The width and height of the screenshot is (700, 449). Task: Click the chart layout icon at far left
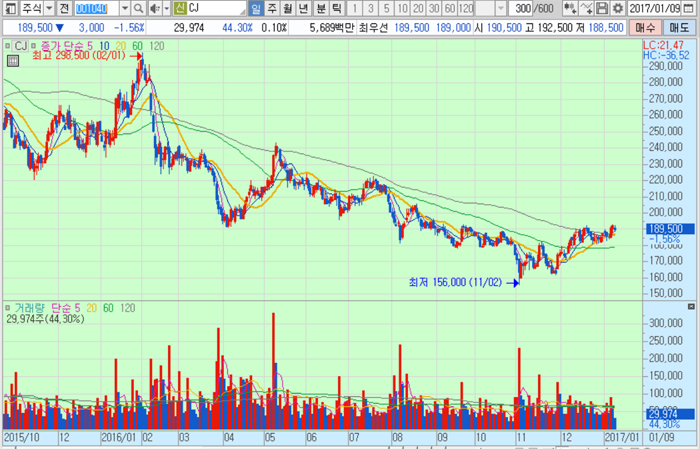coord(8,8)
